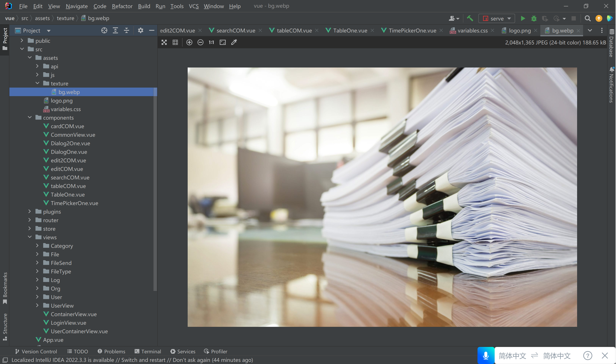
Task: Open the Navigate menu
Action: click(x=77, y=6)
